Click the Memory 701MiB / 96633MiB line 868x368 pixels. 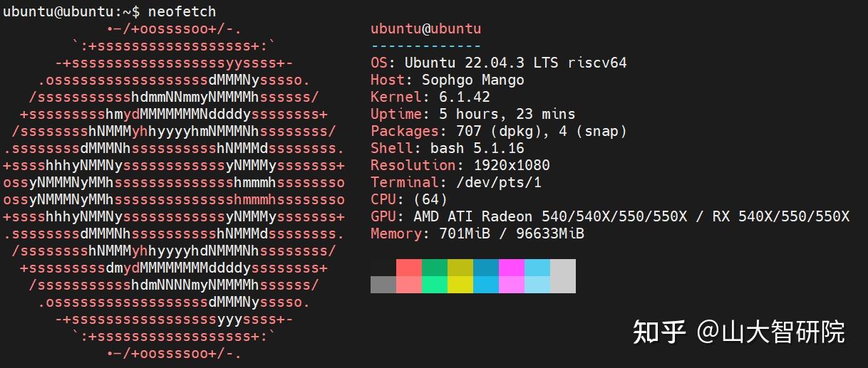click(477, 233)
